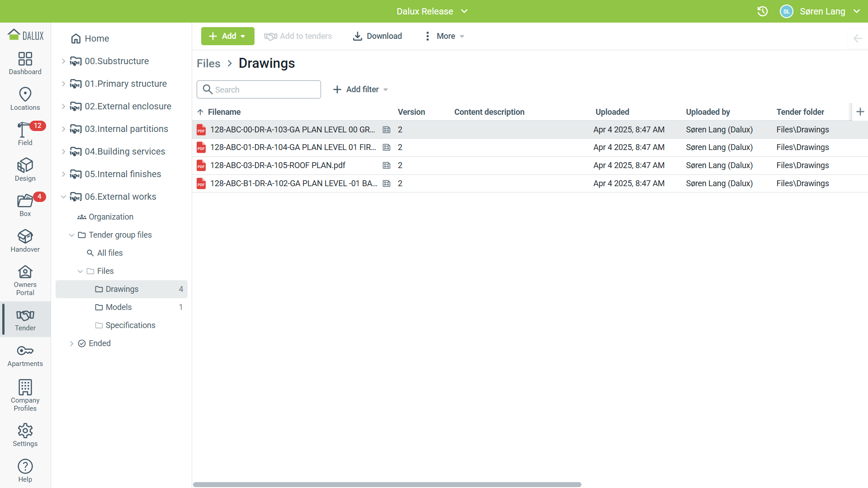Open the Help section
The width and height of the screenshot is (868, 488).
coord(25,471)
